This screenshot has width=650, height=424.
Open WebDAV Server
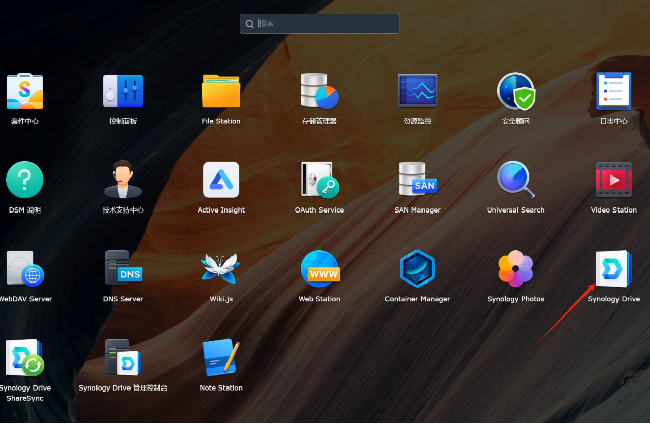pyautogui.click(x=25, y=269)
